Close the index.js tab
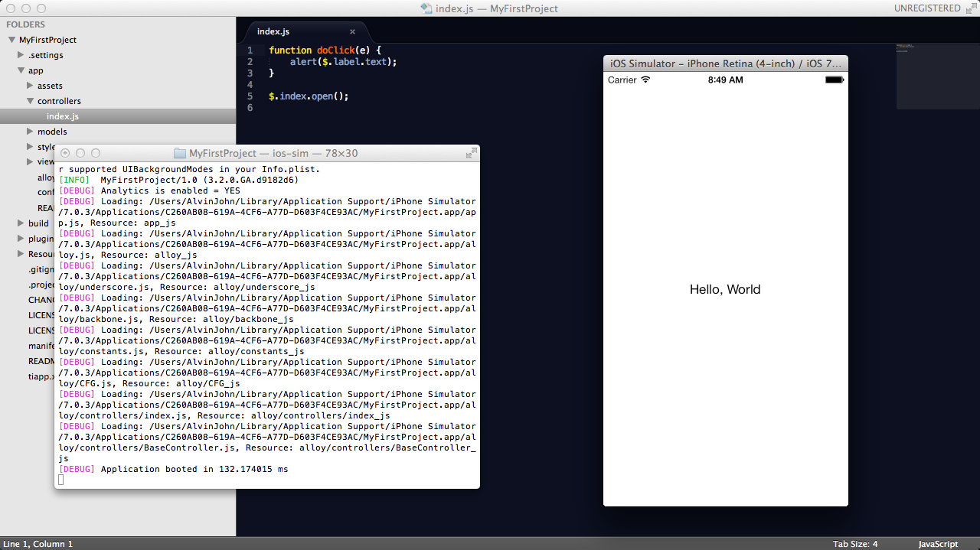 (x=352, y=32)
